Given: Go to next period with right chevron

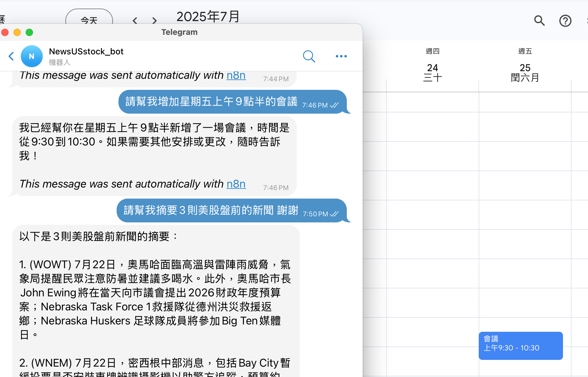Looking at the screenshot, I should pos(154,20).
